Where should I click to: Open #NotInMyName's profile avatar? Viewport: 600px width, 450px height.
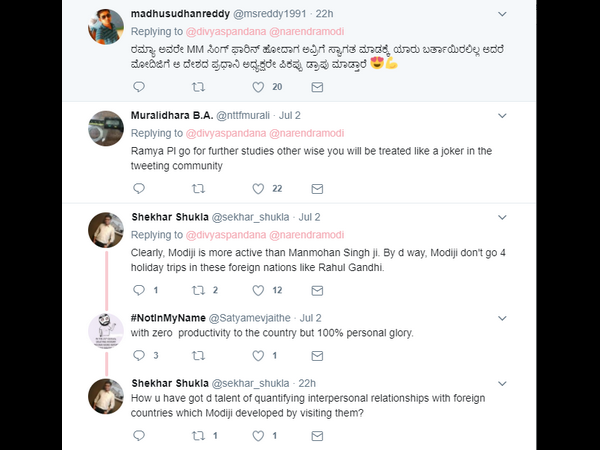coord(106,330)
